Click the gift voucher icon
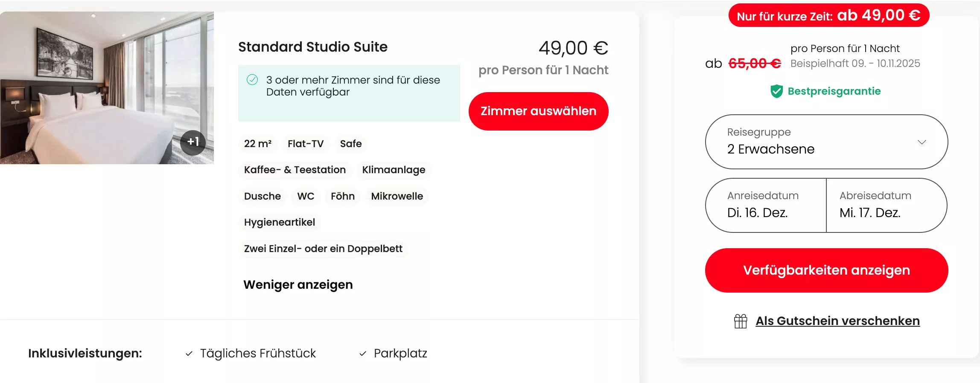The width and height of the screenshot is (980, 383). (741, 321)
